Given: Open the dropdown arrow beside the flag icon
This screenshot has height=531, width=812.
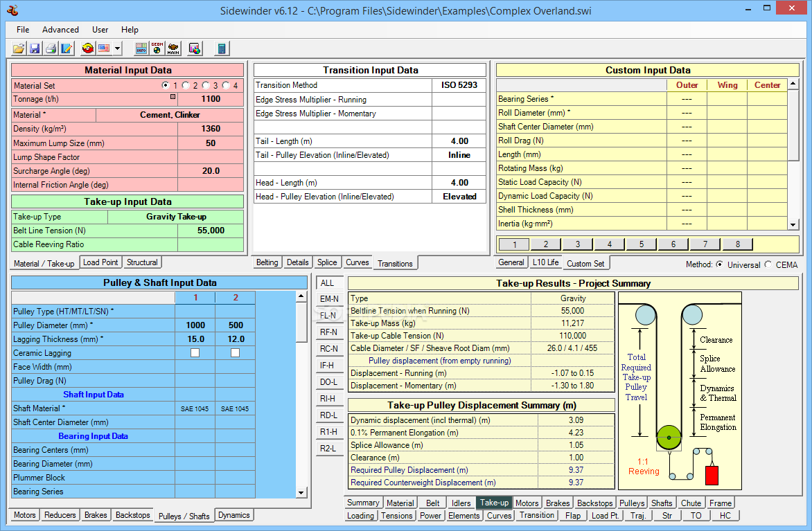Looking at the screenshot, I should [118, 48].
